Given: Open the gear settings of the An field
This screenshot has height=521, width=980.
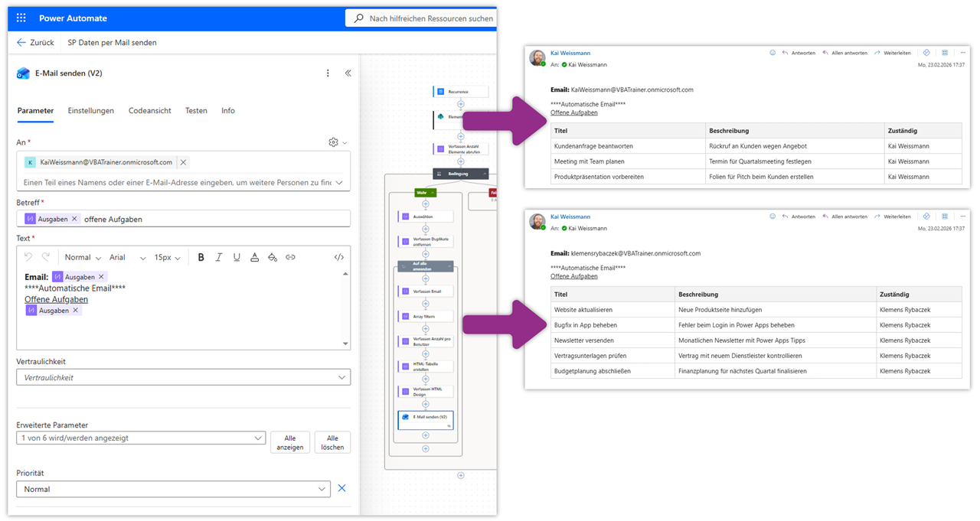Looking at the screenshot, I should click(x=333, y=142).
